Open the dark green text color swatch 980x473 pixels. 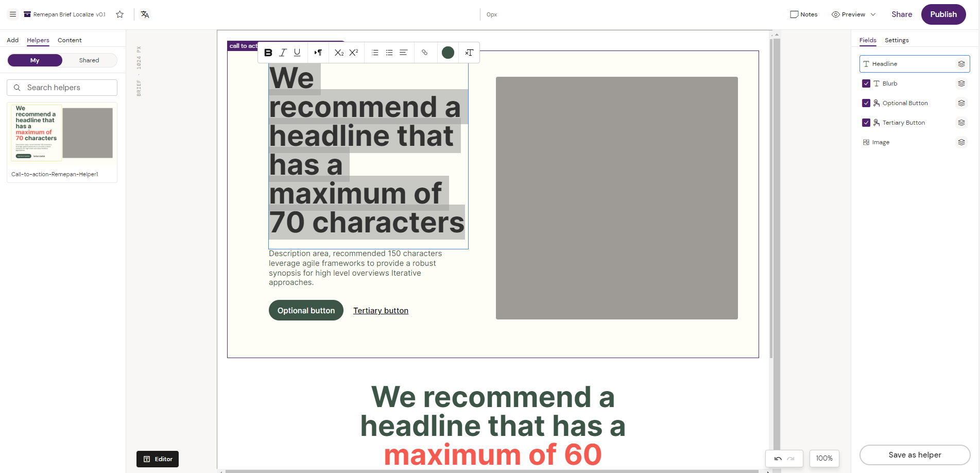click(x=448, y=53)
